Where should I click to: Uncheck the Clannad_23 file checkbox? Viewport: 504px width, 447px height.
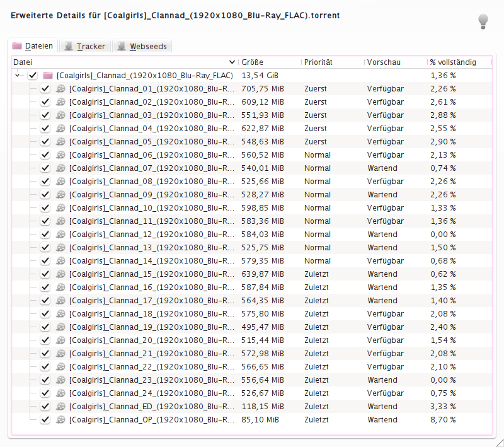(x=45, y=380)
